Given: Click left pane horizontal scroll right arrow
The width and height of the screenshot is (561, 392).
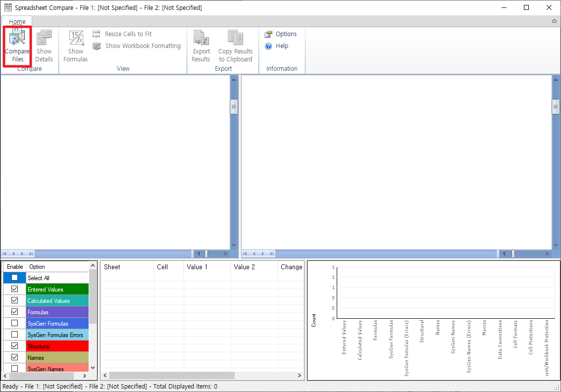Looking at the screenshot, I should 225,253.
